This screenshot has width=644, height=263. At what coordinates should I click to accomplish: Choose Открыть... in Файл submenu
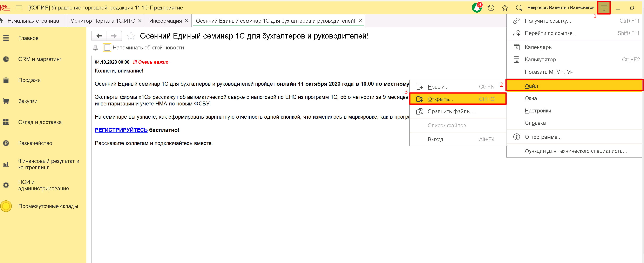click(x=458, y=99)
